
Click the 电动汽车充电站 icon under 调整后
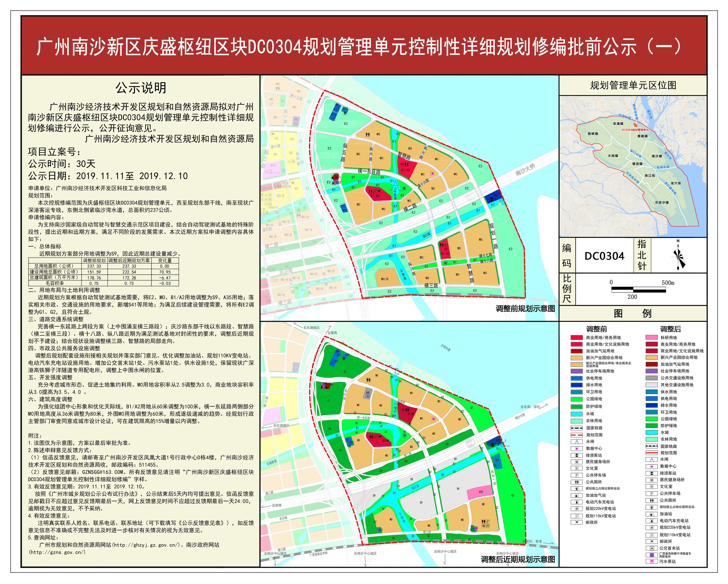click(651, 521)
